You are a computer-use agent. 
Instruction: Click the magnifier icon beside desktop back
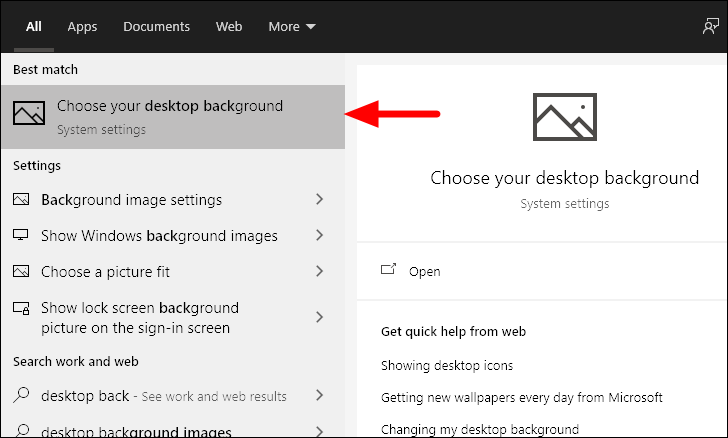coord(21,395)
